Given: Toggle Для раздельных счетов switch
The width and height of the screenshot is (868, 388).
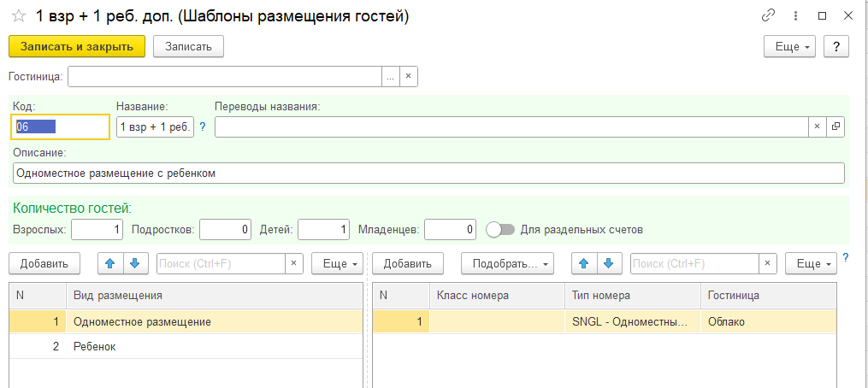Looking at the screenshot, I should click(499, 229).
